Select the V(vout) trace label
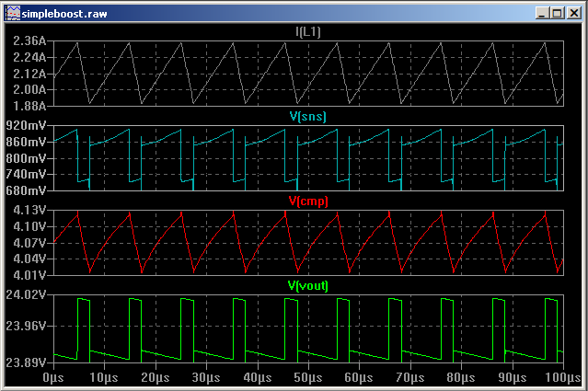 [x=308, y=286]
